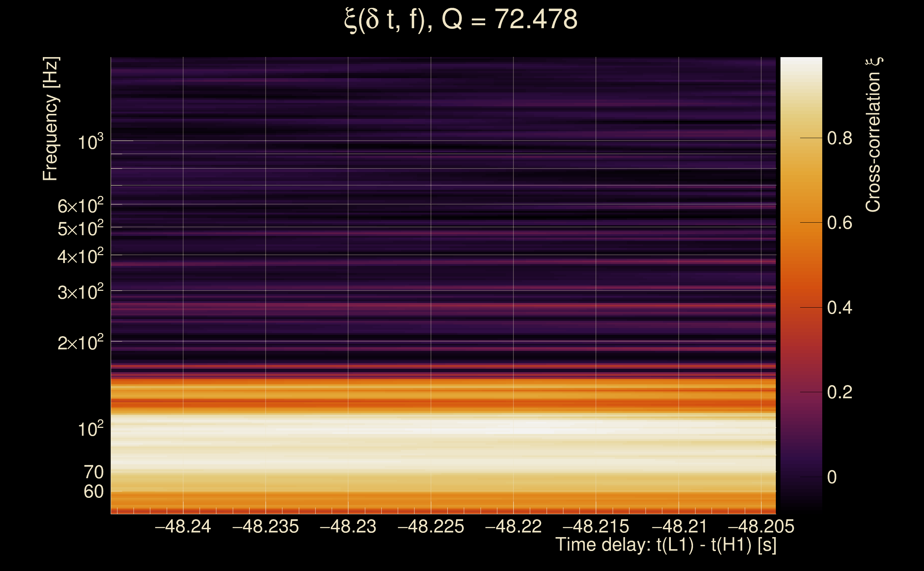Viewport: 924px width, 571px height.
Task: Click the -48.22 x-axis tick label
Action: click(x=513, y=526)
